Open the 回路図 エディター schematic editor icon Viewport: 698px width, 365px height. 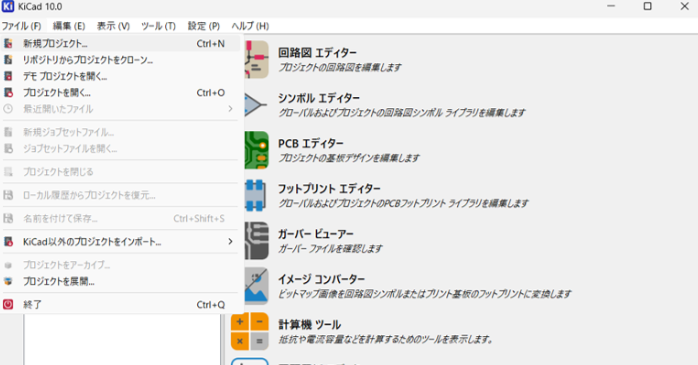(256, 60)
